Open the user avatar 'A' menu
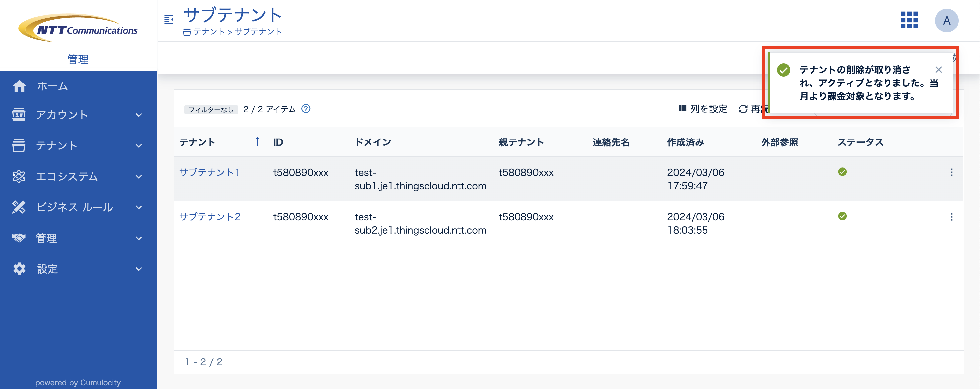This screenshot has width=980, height=389. pos(947,21)
